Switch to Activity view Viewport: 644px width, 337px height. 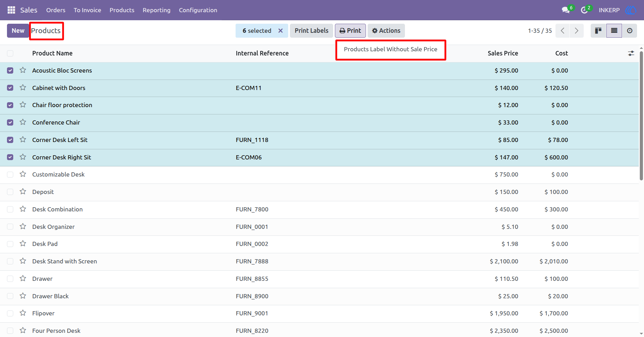[630, 31]
